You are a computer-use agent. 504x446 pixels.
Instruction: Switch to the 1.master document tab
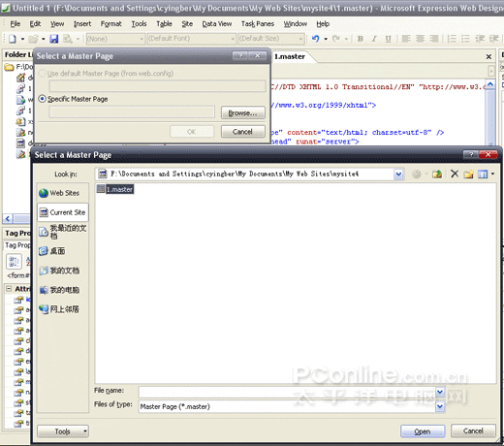290,57
